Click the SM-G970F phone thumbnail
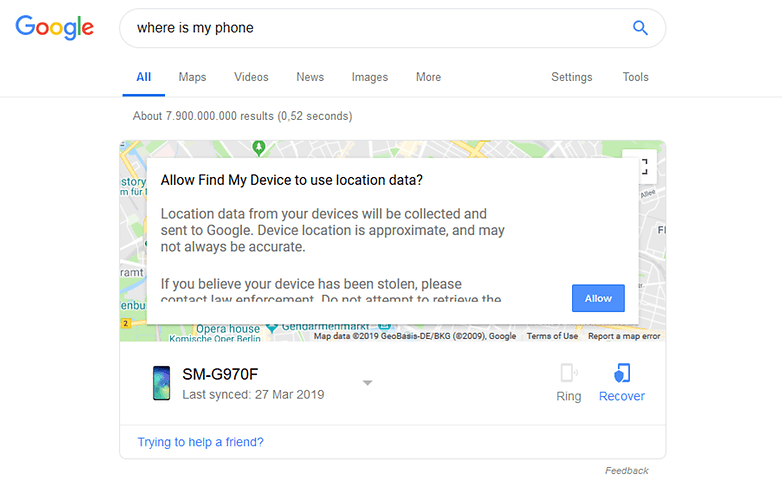Screen dimensions: 782x490 (161, 383)
